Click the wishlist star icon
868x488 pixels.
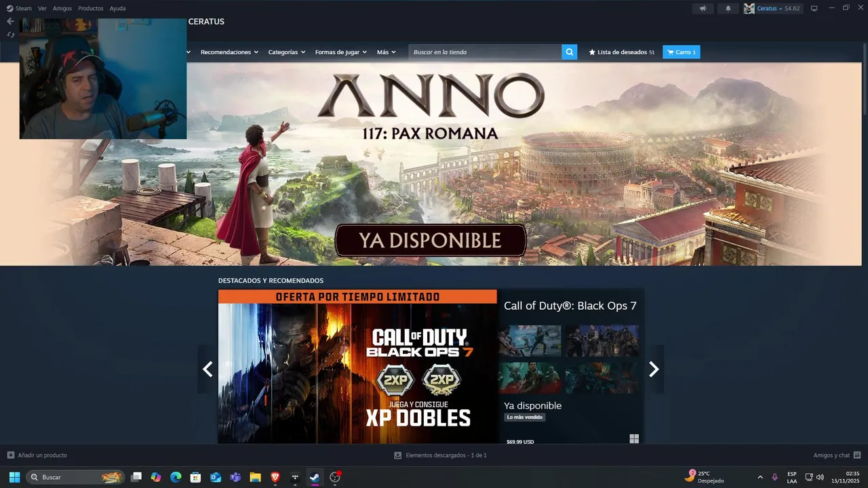592,52
